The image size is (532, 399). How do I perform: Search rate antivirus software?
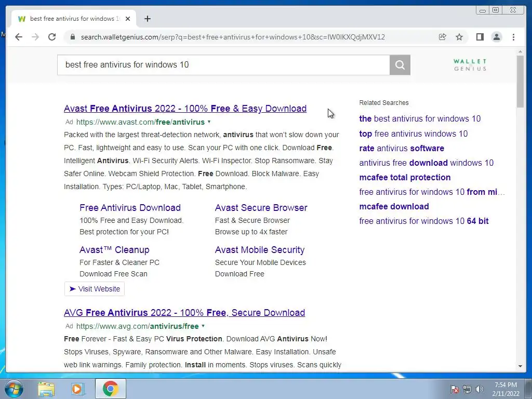pos(402,148)
